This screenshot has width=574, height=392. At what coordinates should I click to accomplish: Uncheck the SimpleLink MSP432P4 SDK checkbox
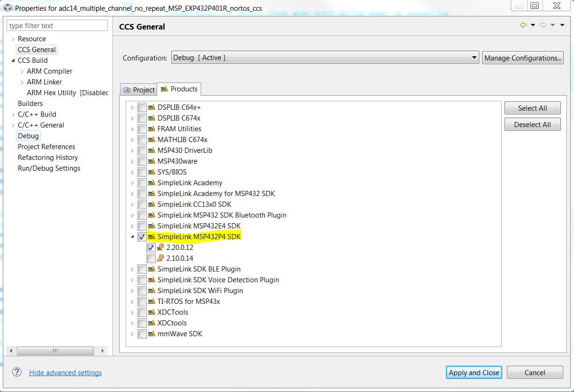click(x=142, y=237)
